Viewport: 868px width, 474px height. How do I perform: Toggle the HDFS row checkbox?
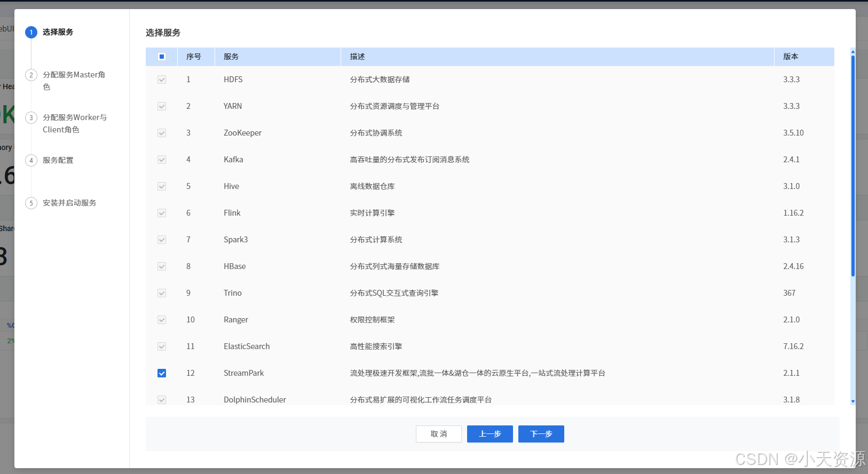click(162, 80)
